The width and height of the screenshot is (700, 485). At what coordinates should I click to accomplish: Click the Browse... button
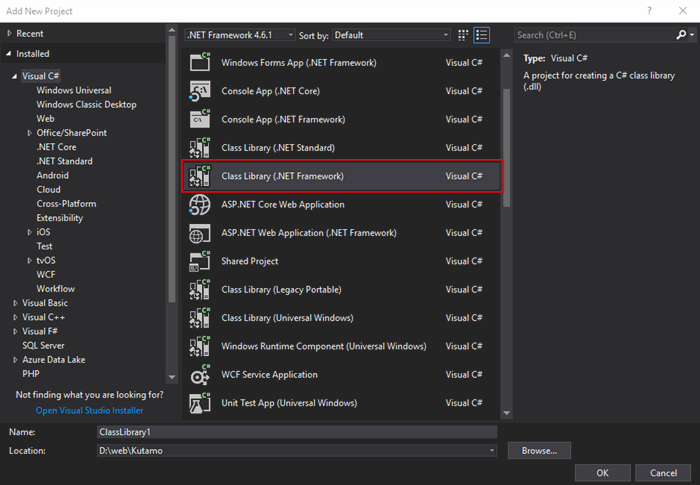coord(539,451)
